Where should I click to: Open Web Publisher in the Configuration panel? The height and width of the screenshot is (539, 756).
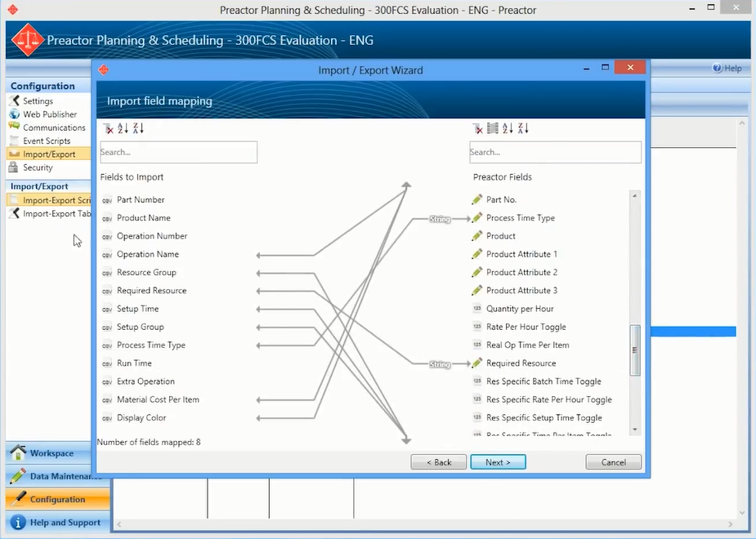[50, 114]
